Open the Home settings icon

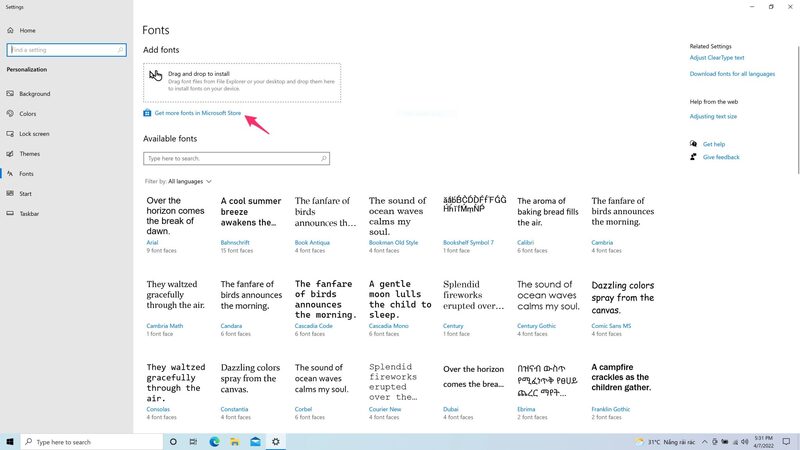click(x=10, y=31)
